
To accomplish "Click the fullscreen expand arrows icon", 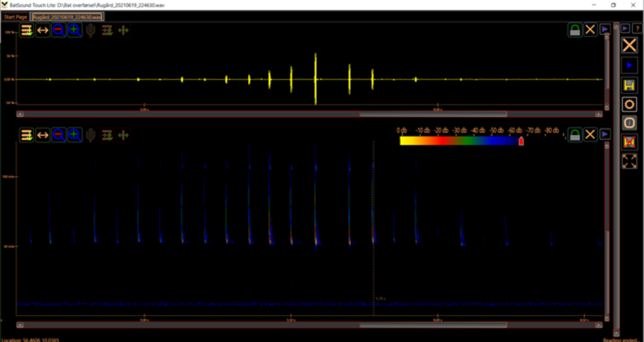I will (x=629, y=161).
